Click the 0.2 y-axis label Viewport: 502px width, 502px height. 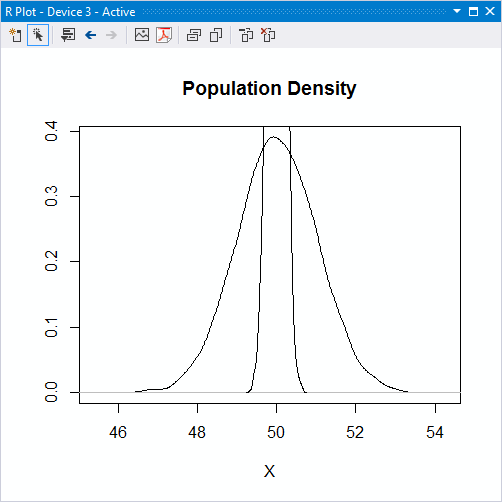click(51, 261)
